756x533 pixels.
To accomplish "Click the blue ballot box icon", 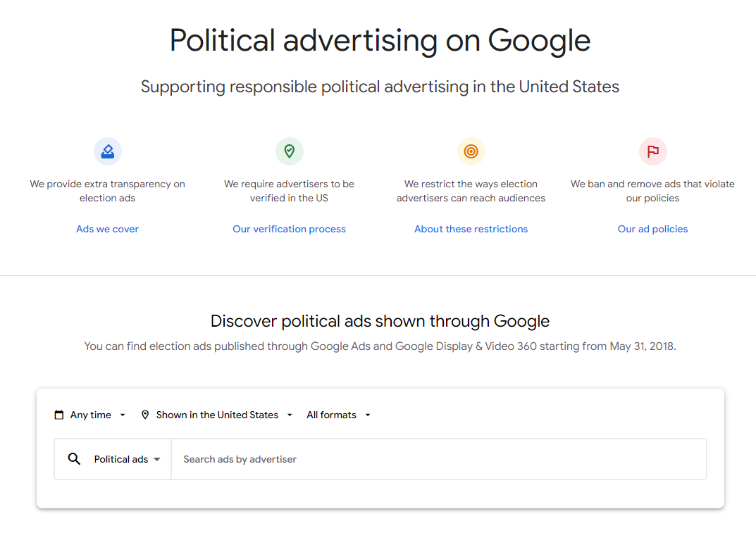I will (x=108, y=151).
